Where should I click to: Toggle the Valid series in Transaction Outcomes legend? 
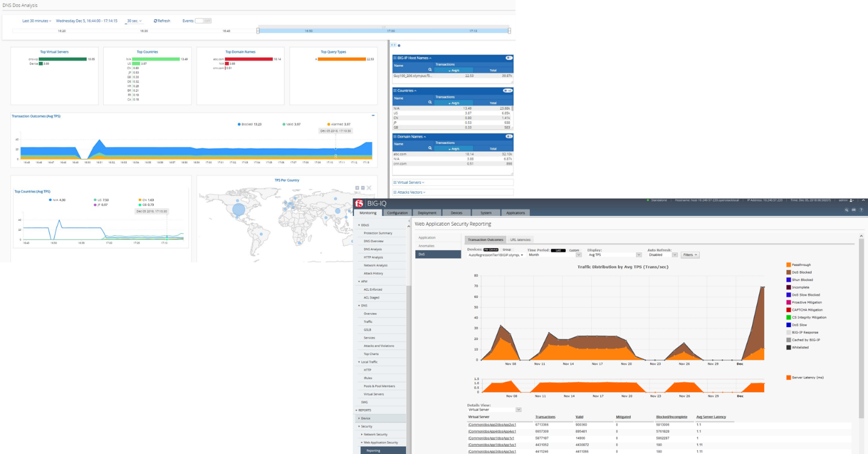[291, 124]
